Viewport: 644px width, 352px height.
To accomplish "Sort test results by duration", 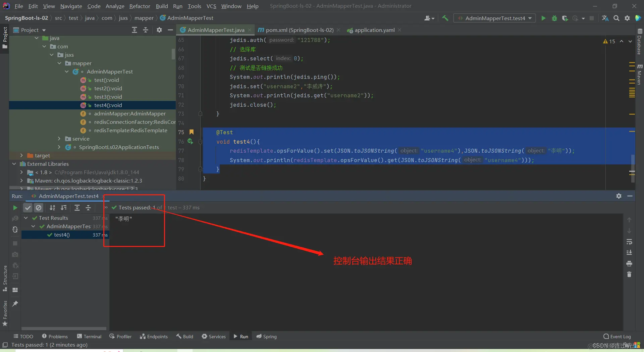I will pyautogui.click(x=64, y=208).
